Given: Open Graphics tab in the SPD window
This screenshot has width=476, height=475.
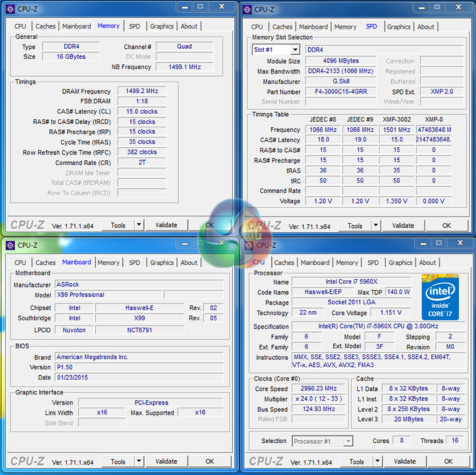Looking at the screenshot, I should click(x=399, y=27).
